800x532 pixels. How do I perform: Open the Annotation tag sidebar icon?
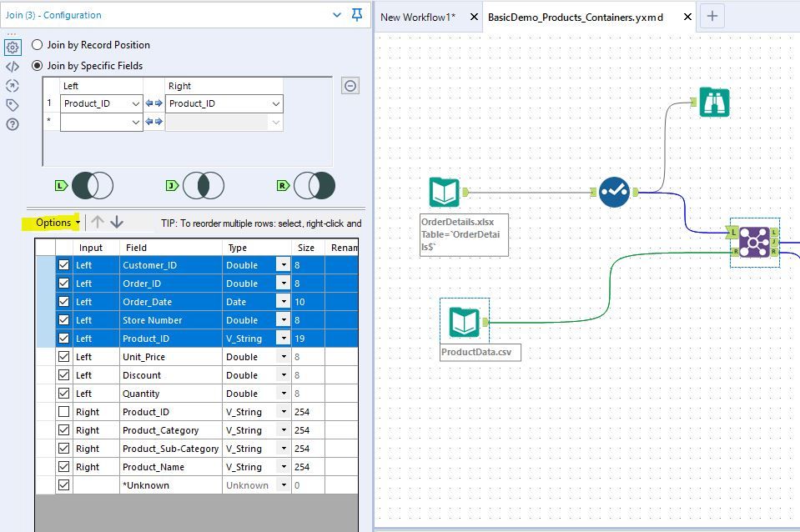coord(13,105)
